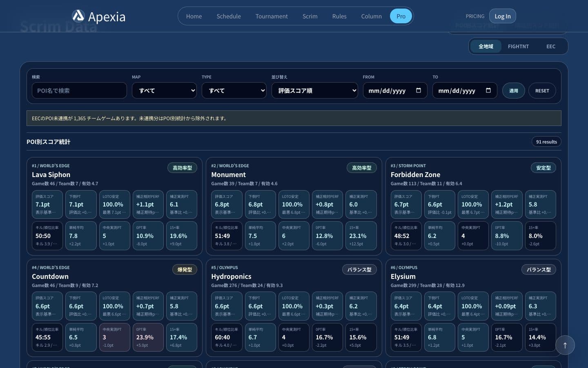Expand the MAP dropdown
Image resolution: width=588 pixels, height=368 pixels.
[164, 90]
